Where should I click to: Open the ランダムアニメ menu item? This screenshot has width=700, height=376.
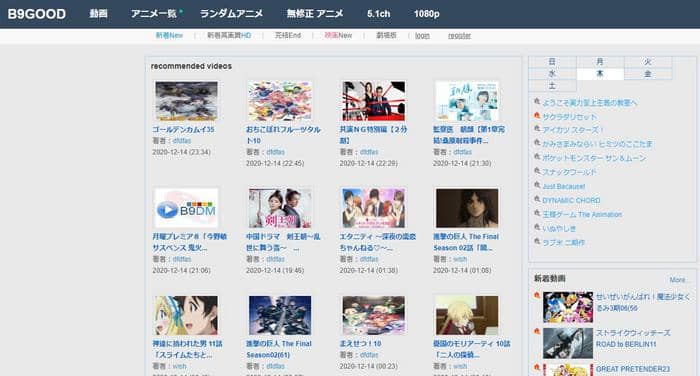231,14
